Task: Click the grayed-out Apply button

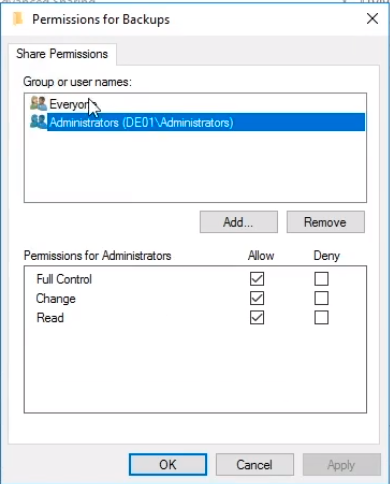Action: point(341,464)
